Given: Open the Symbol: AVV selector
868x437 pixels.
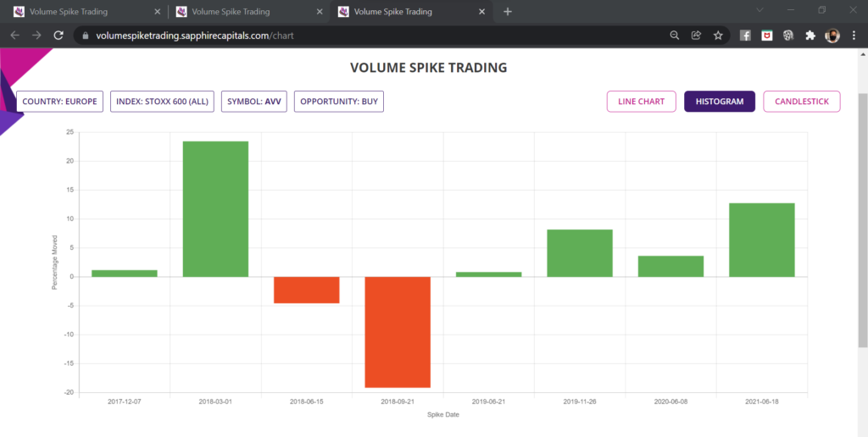Looking at the screenshot, I should point(254,102).
